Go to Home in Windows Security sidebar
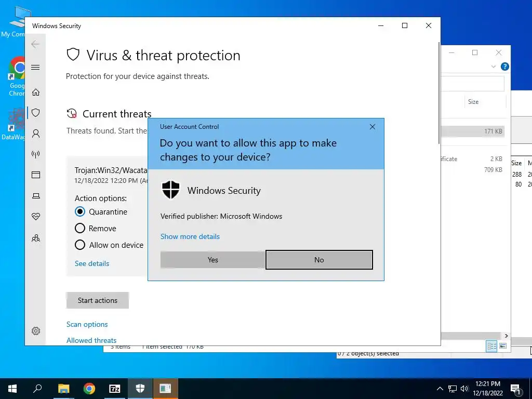532x399 pixels. 36,92
